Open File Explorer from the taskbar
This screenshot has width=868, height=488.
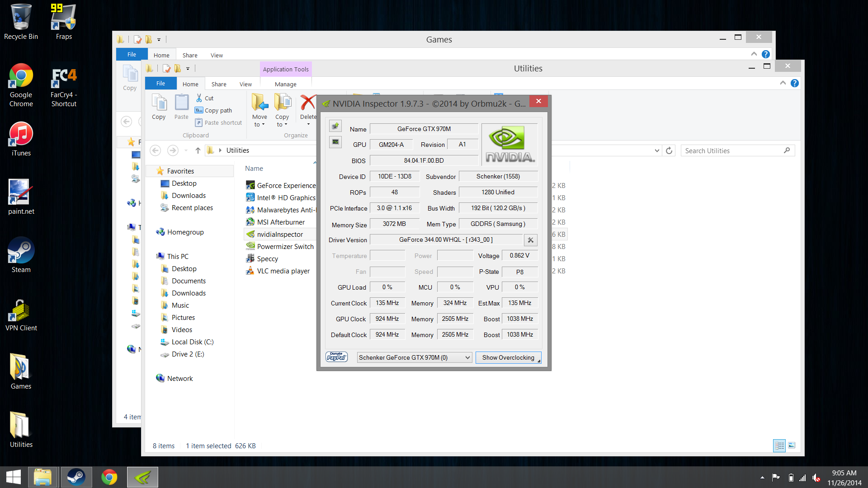[42, 477]
